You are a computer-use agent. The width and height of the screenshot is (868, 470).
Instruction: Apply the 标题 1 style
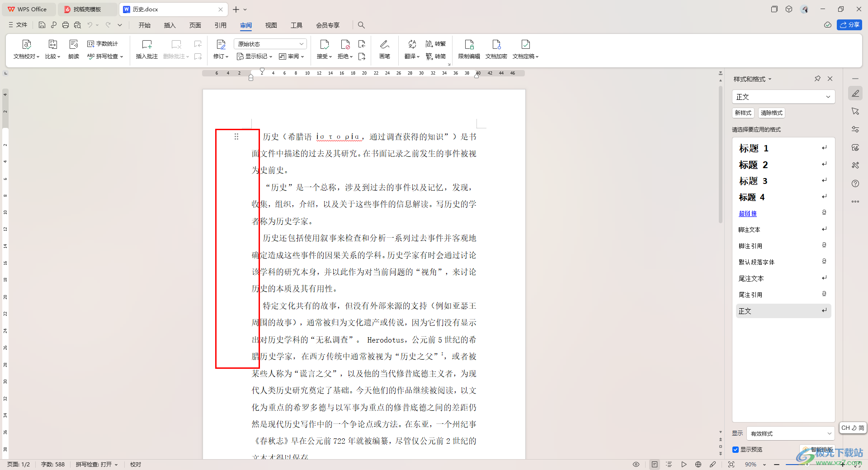[783, 148]
